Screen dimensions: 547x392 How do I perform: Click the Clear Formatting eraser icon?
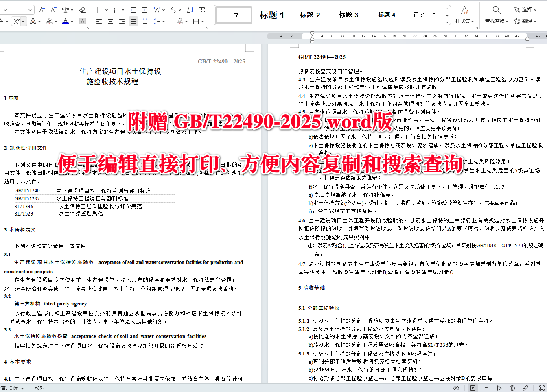pos(83,9)
